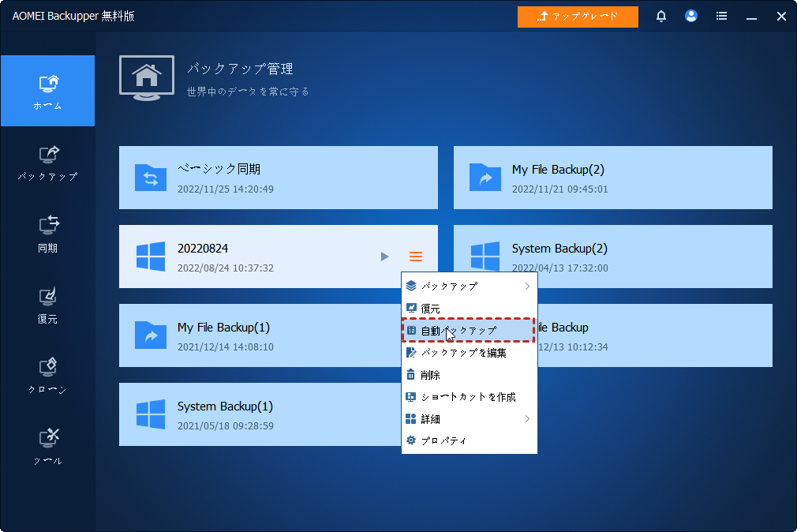Click the folder icon on My File Backup(2)
The image size is (797, 532).
[x=485, y=178]
